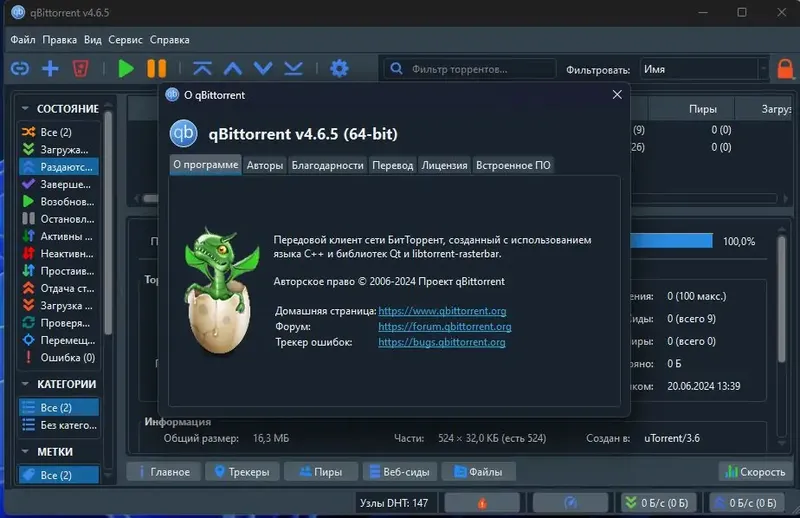This screenshot has width=800, height=518.
Task: Open the Имя filter-by dropdown
Action: [x=704, y=69]
